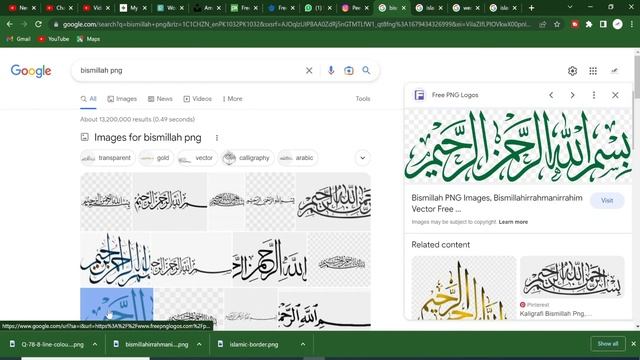Screen dimensions: 640x360
Task: Switch to the Images tab
Action: (122, 99)
